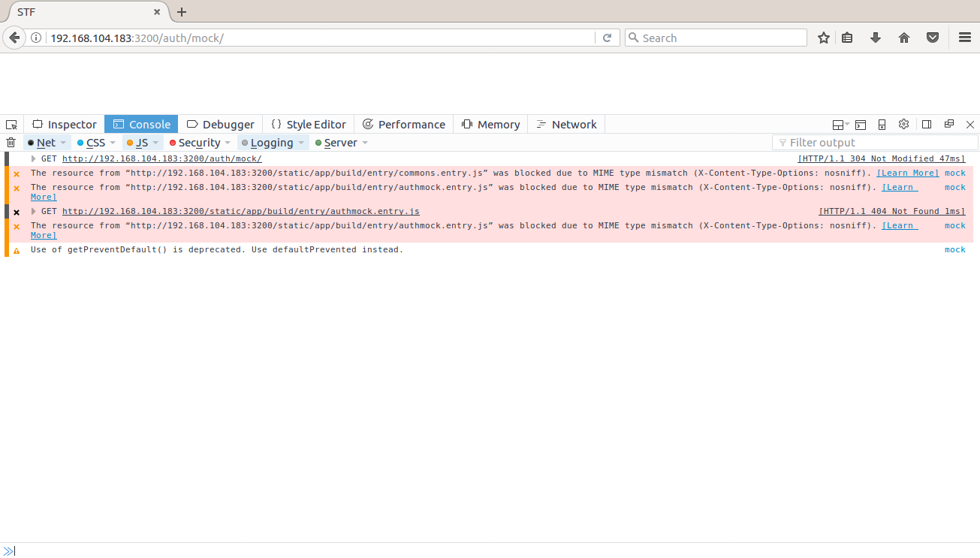Click the Responsive Design Mode phone icon
980x558 pixels.
(x=882, y=124)
